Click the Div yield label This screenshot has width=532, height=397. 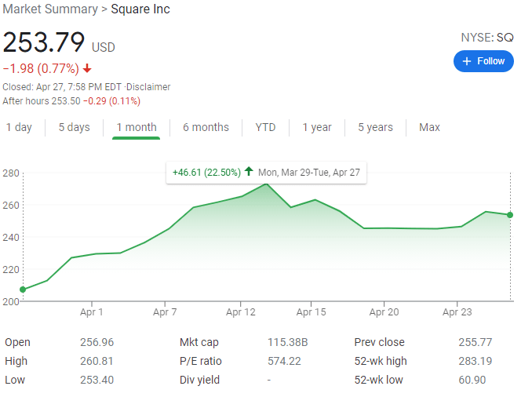(x=199, y=380)
